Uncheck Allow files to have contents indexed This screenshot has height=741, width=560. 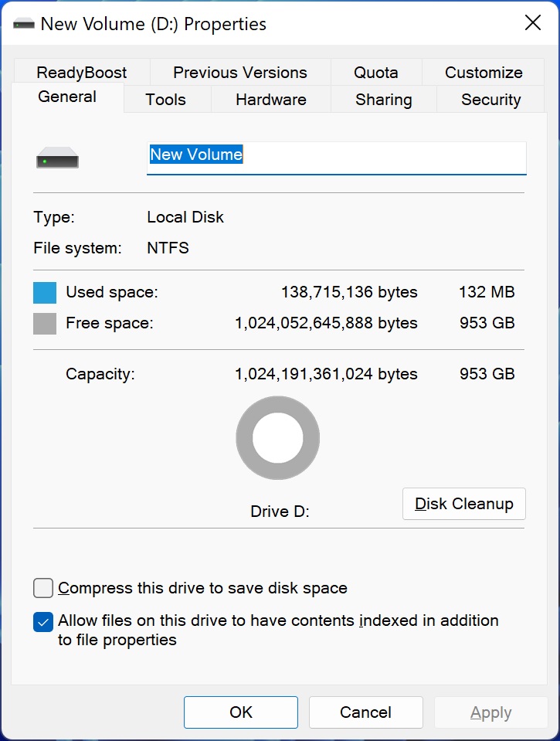pos(43,622)
